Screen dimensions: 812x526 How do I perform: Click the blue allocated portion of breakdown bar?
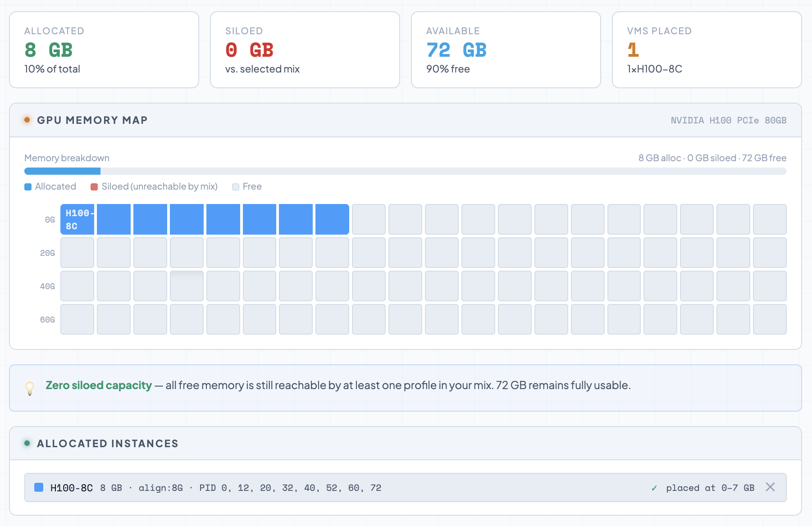(x=62, y=171)
